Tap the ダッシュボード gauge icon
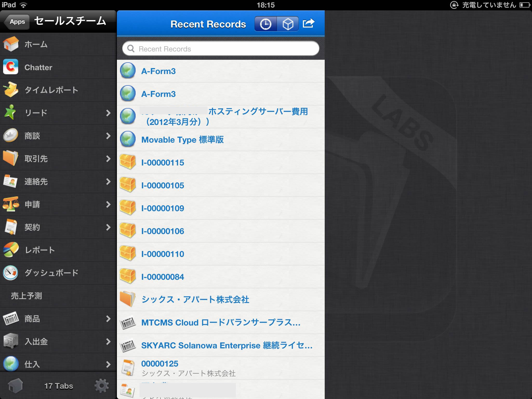 (11, 272)
